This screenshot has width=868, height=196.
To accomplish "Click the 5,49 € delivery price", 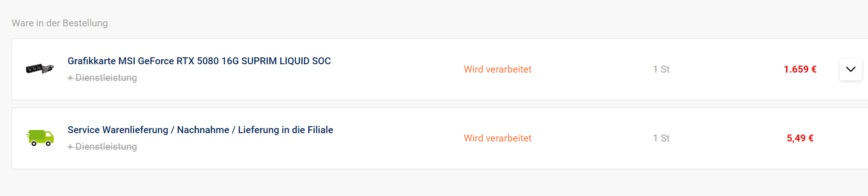I will [800, 138].
